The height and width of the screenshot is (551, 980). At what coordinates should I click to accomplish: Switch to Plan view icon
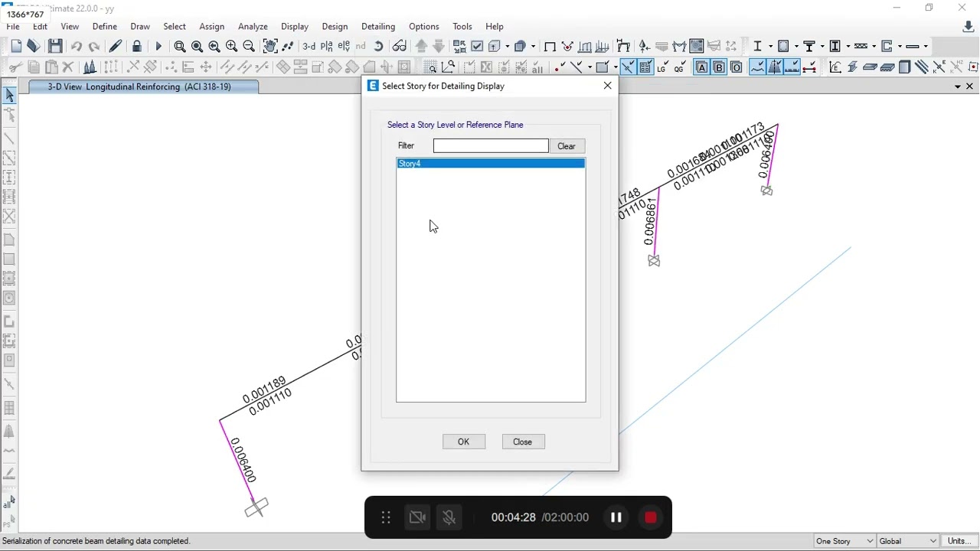pyautogui.click(x=327, y=47)
